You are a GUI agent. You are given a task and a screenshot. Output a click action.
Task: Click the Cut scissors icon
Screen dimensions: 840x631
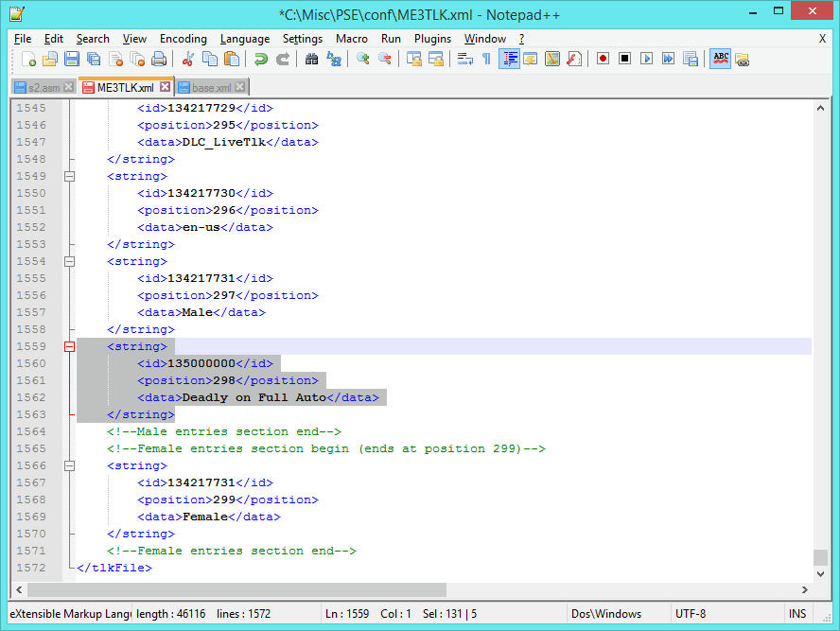pos(187,59)
